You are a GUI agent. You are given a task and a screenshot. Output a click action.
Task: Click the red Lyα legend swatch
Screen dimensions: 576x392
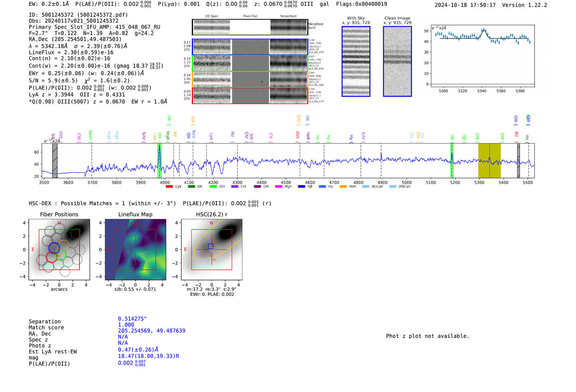[169, 187]
